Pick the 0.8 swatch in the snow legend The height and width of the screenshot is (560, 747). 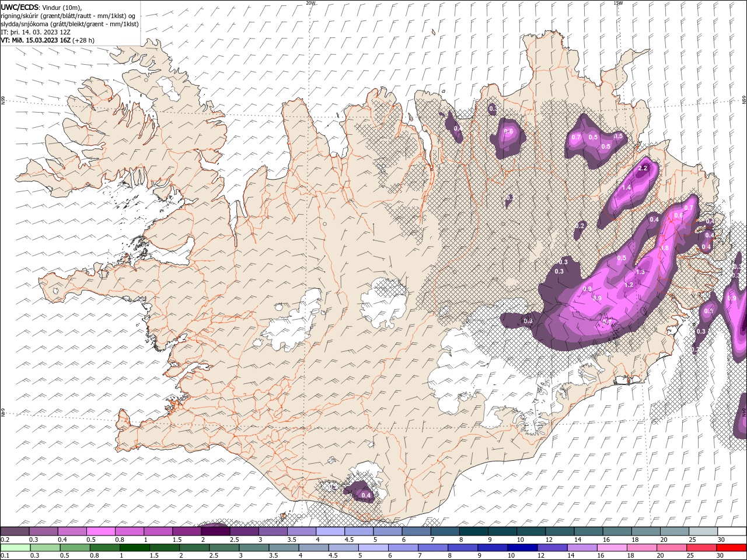(x=129, y=531)
